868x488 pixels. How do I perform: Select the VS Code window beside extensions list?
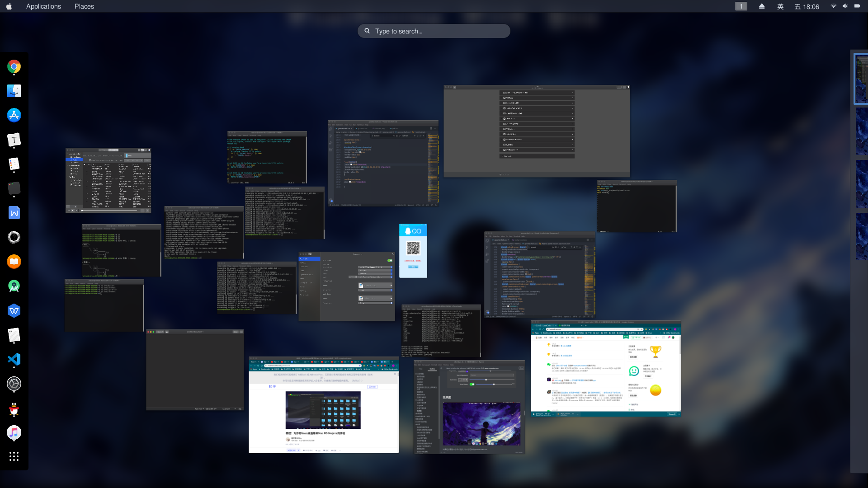(x=383, y=164)
